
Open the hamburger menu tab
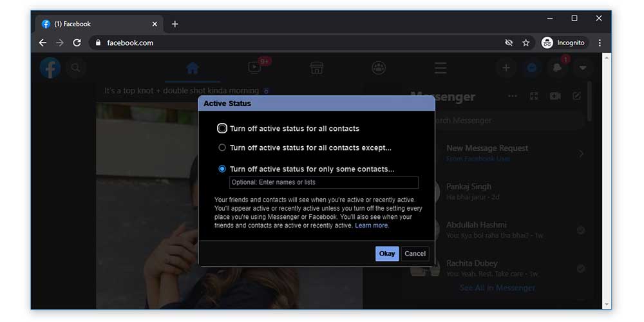click(440, 68)
